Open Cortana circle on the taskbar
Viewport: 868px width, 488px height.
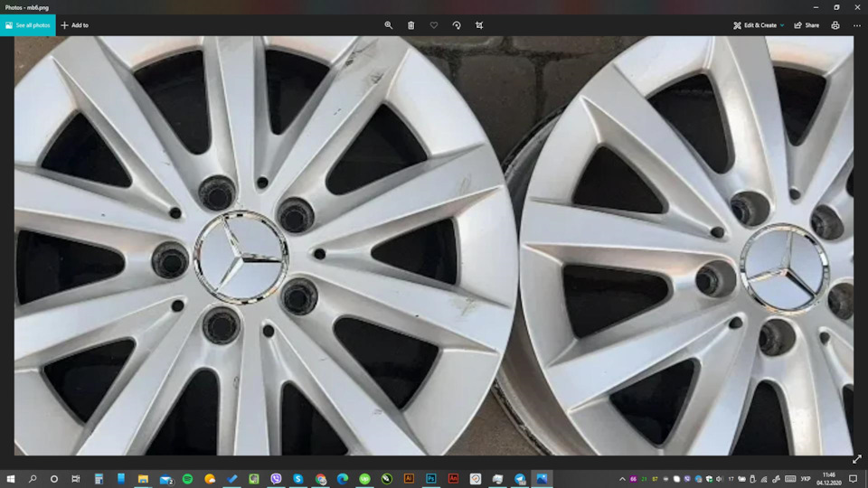[x=53, y=479]
